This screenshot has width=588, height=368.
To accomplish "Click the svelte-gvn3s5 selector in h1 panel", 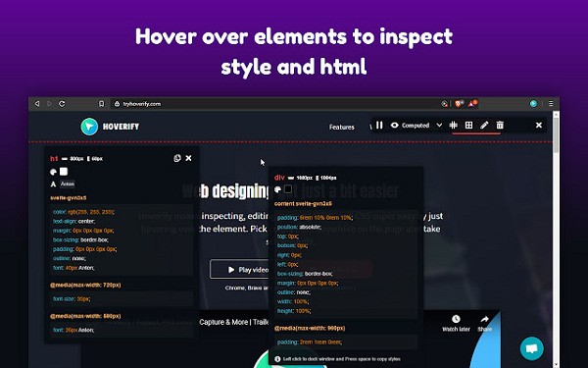I will [69, 197].
